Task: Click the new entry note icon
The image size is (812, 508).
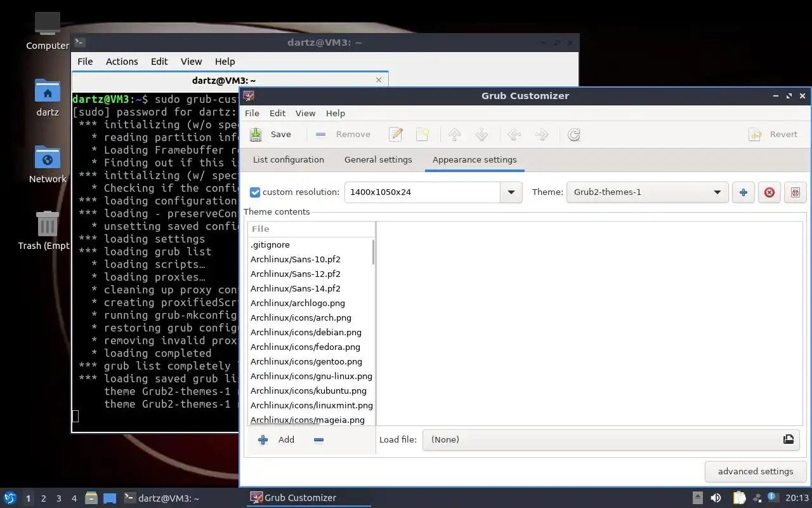Action: [422, 134]
